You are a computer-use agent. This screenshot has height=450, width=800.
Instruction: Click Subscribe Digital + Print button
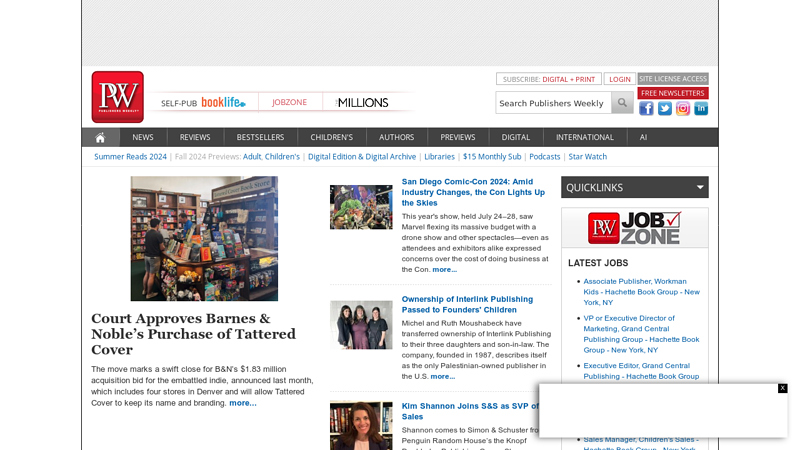548,79
